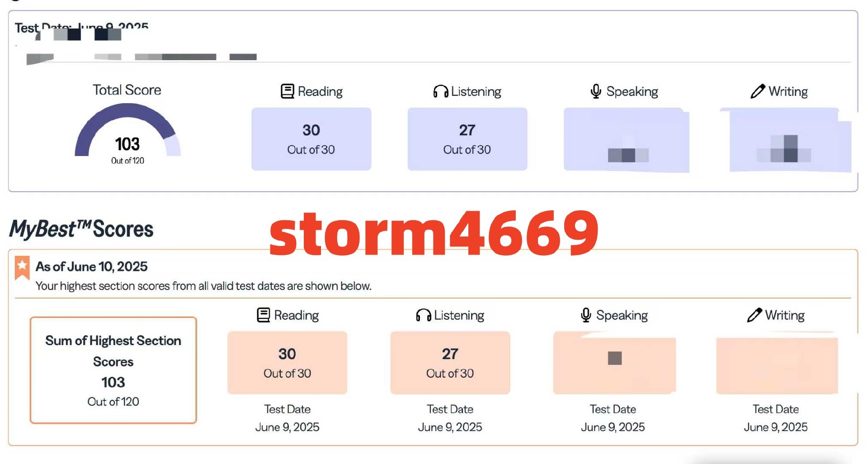Click the Listening headphones icon in top row
This screenshot has height=464, width=868.
click(440, 91)
